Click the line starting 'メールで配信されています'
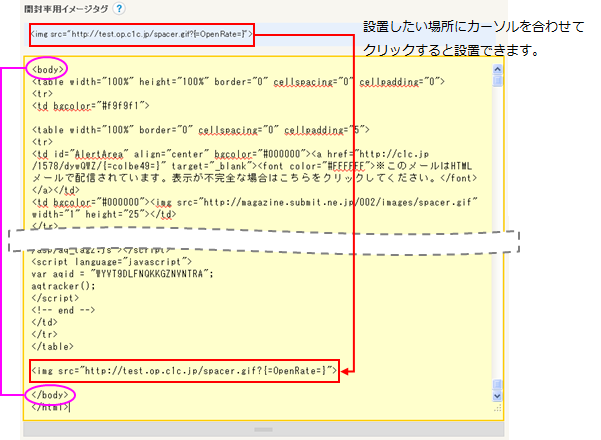This screenshot has height=440, width=601. (255, 178)
